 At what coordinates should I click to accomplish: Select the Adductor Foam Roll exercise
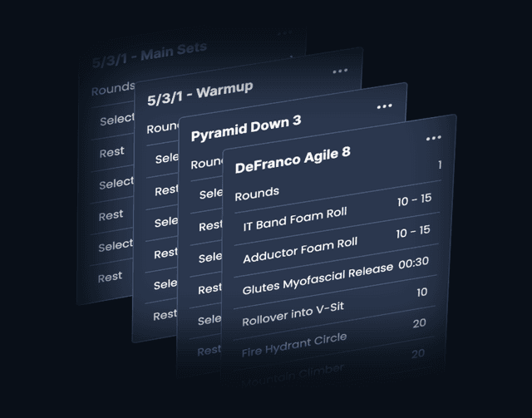(300, 250)
